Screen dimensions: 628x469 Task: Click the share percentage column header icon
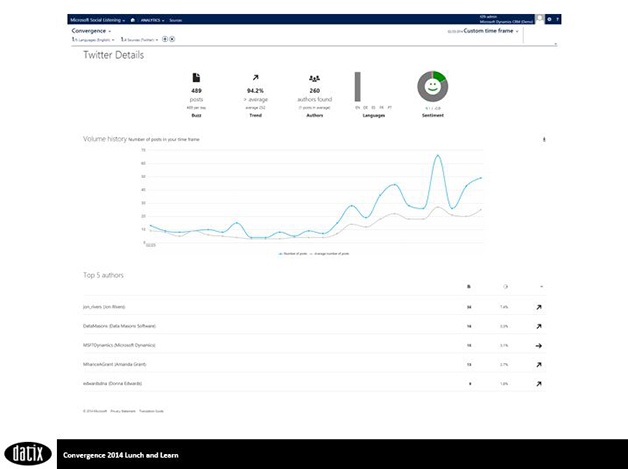(x=505, y=287)
